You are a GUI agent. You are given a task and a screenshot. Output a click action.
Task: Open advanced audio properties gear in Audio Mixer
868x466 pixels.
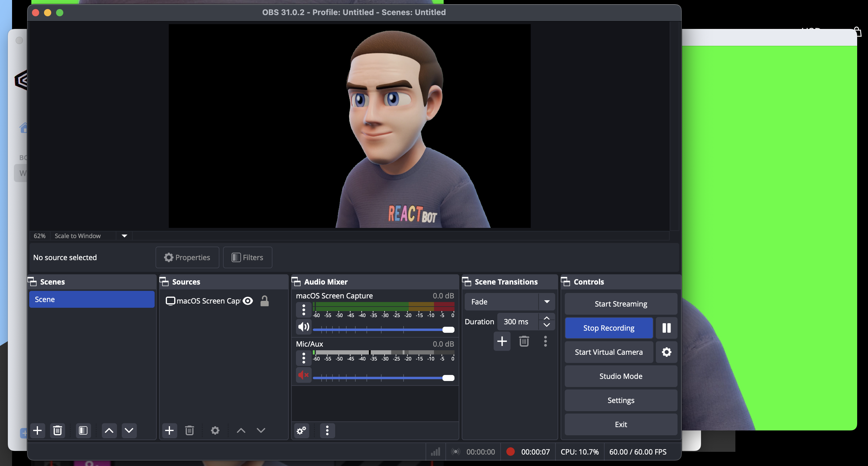pyautogui.click(x=301, y=431)
